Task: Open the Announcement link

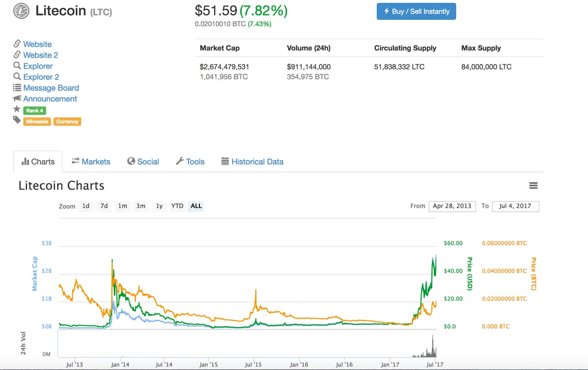Action: 50,99
